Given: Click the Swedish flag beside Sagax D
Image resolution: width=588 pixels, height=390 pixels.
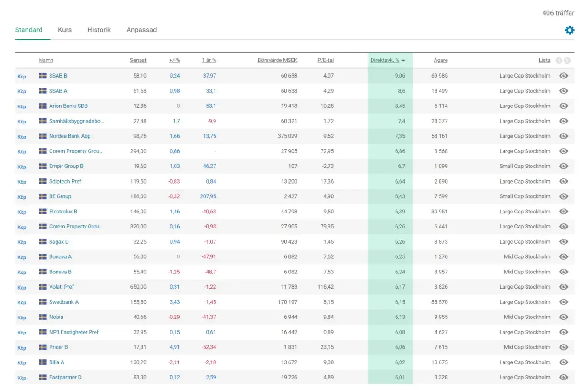Looking at the screenshot, I should pyautogui.click(x=43, y=242).
